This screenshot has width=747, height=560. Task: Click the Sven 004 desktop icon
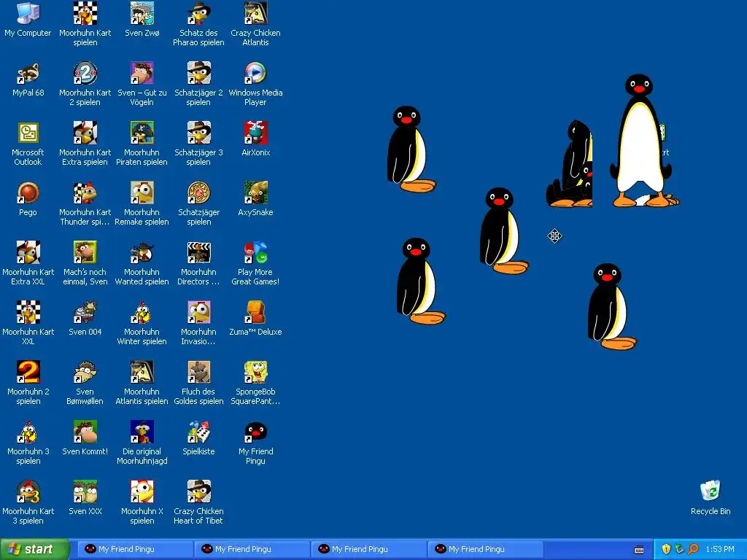point(85,312)
